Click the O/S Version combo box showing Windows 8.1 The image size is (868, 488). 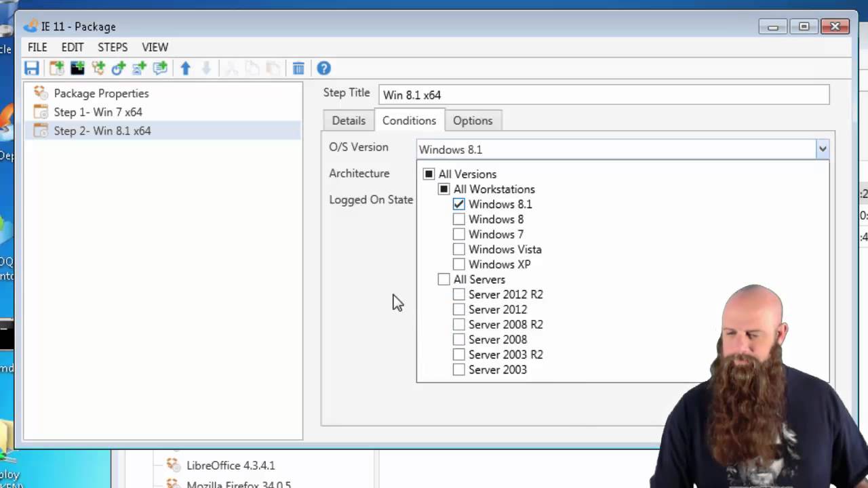(x=623, y=149)
